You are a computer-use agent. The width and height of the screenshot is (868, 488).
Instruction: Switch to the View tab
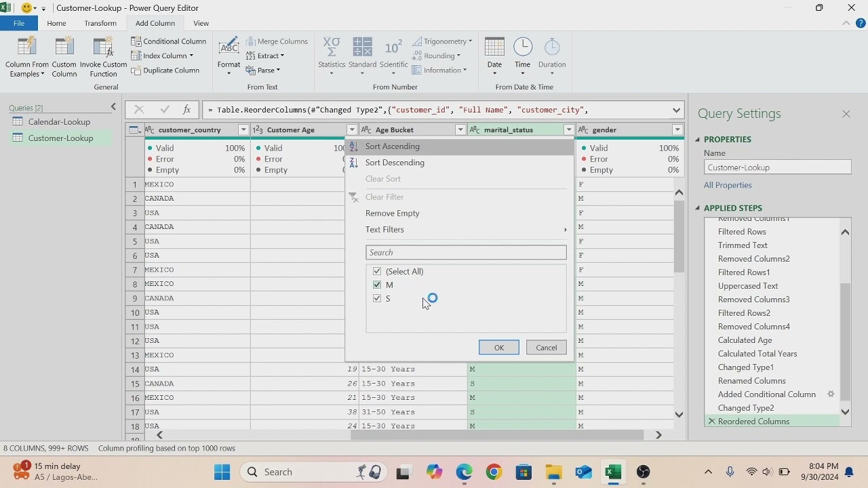(201, 23)
